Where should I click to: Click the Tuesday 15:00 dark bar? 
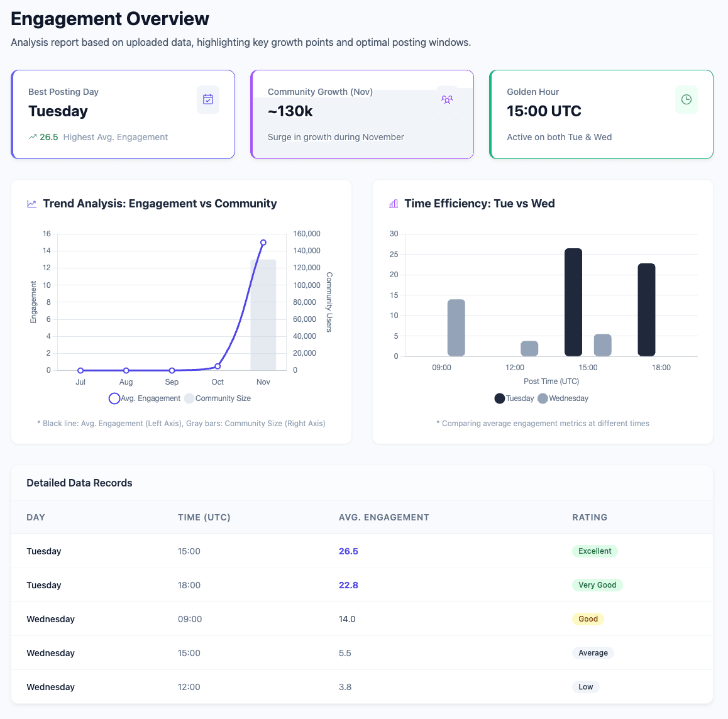pyautogui.click(x=573, y=302)
